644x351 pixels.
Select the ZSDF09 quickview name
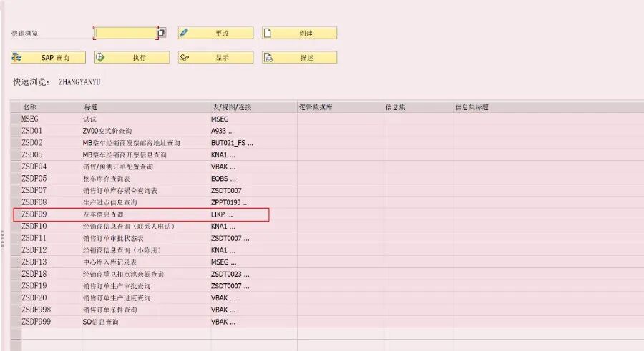[34, 214]
